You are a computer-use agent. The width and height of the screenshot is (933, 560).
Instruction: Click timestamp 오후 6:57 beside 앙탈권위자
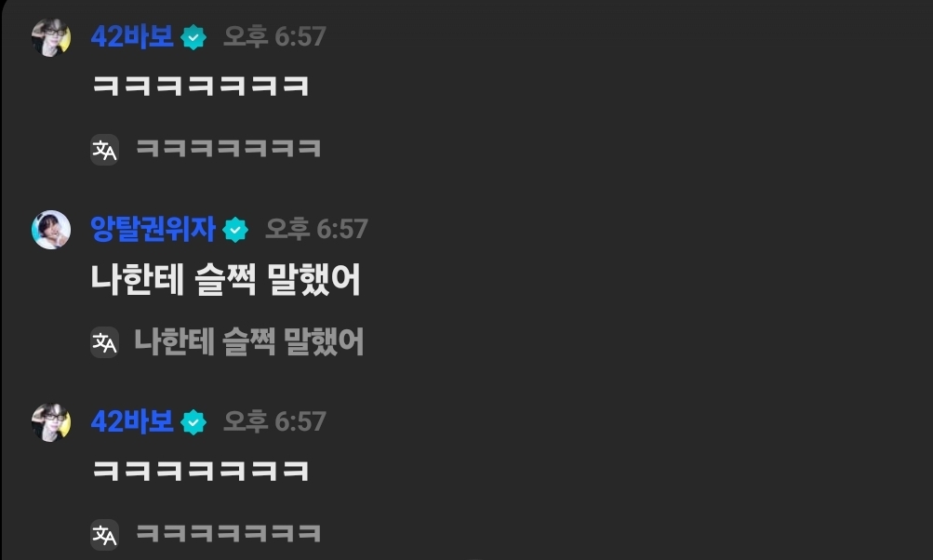point(316,229)
